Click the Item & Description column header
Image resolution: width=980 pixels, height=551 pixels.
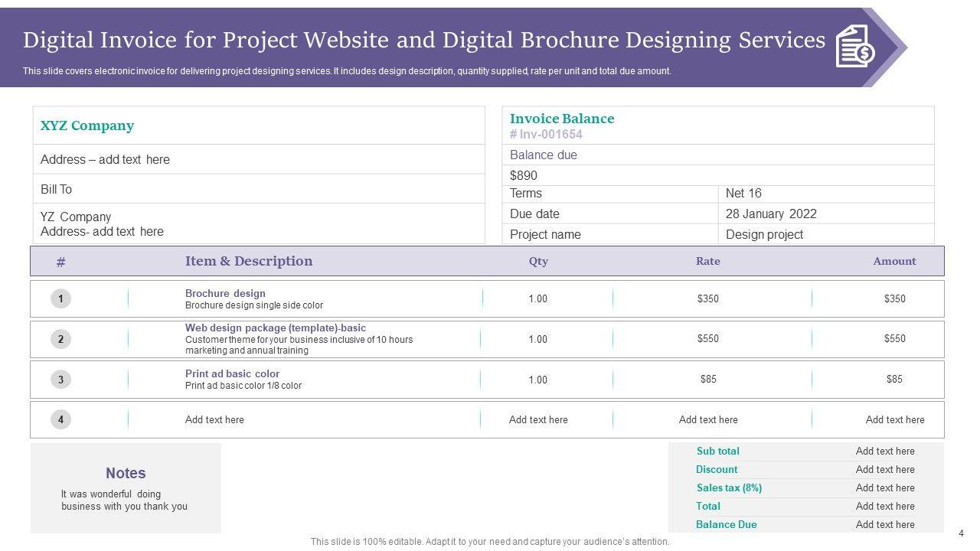click(249, 261)
